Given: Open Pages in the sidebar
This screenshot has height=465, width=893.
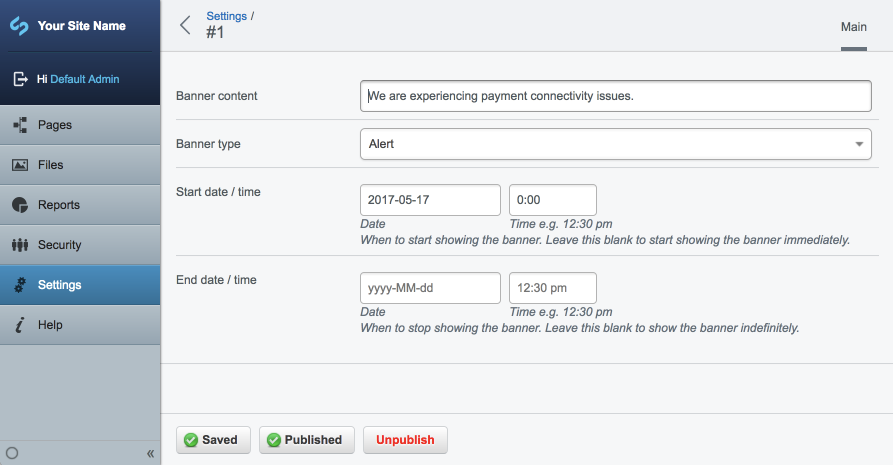Looking at the screenshot, I should pyautogui.click(x=80, y=125).
